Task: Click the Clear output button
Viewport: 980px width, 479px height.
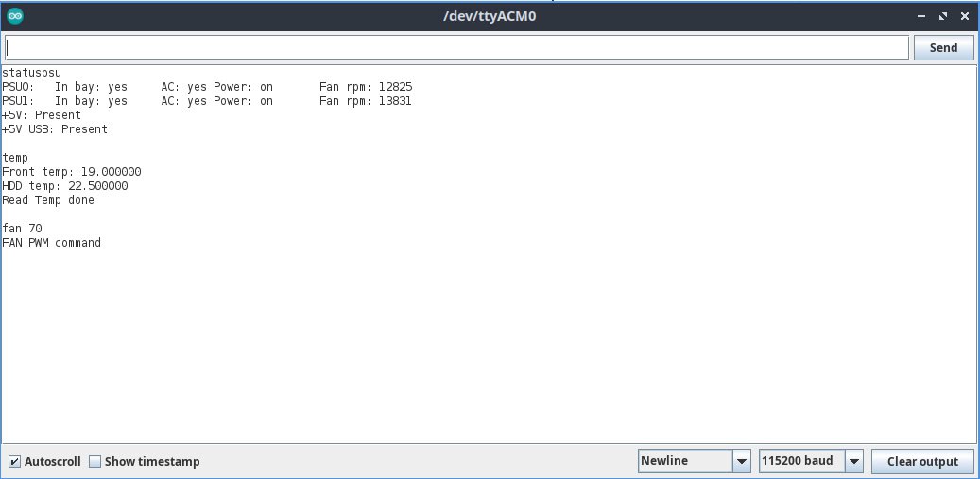Action: tap(921, 461)
